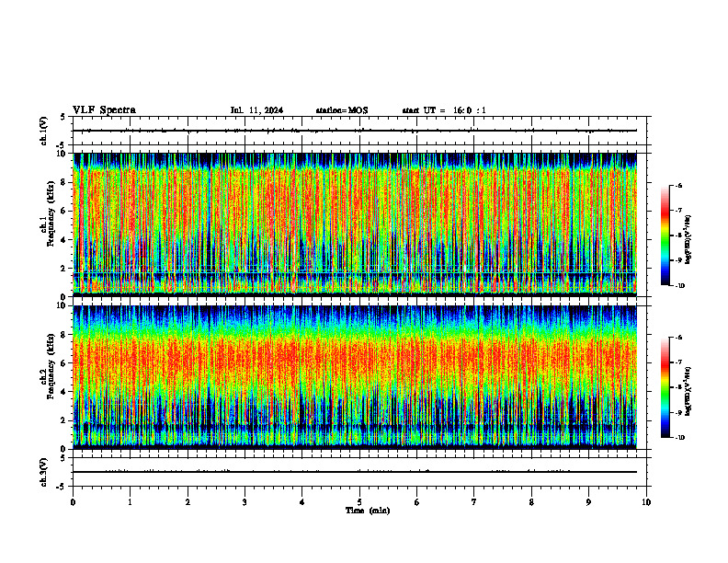
Task: Click the ch.2 PSD color scale bar
Action: click(x=665, y=387)
